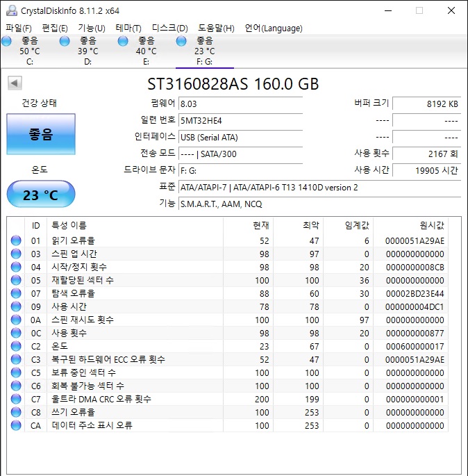The height and width of the screenshot is (476, 468).
Task: Select the 데이터 주소 표시 오류 row name
Action: point(92,425)
